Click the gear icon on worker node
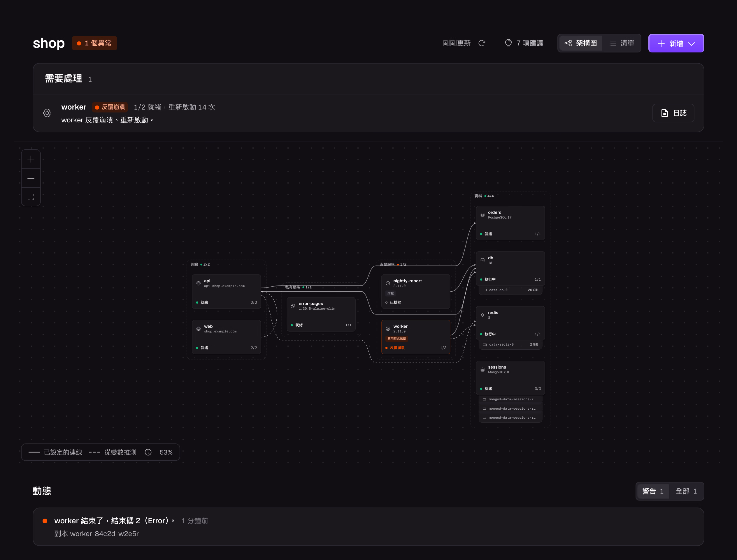 (388, 329)
